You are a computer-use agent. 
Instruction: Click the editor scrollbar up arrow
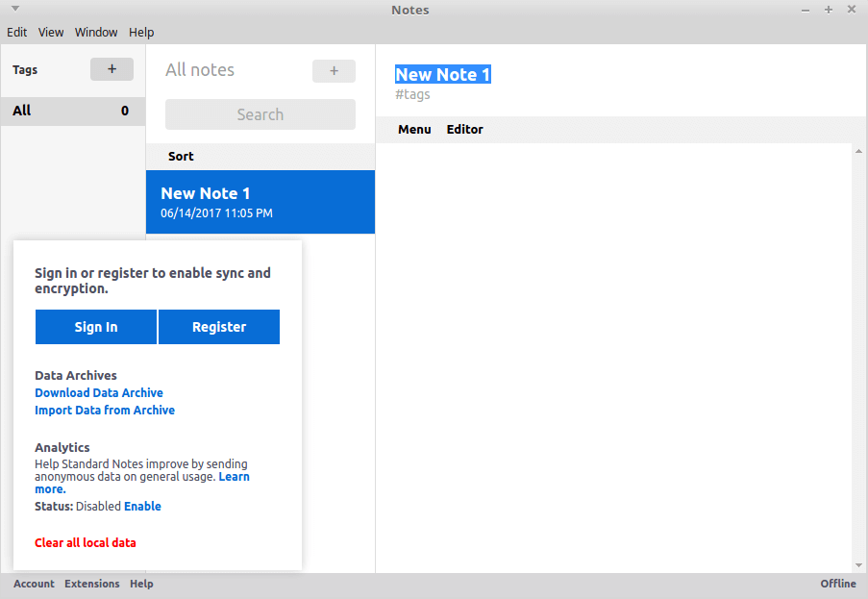[x=858, y=151]
